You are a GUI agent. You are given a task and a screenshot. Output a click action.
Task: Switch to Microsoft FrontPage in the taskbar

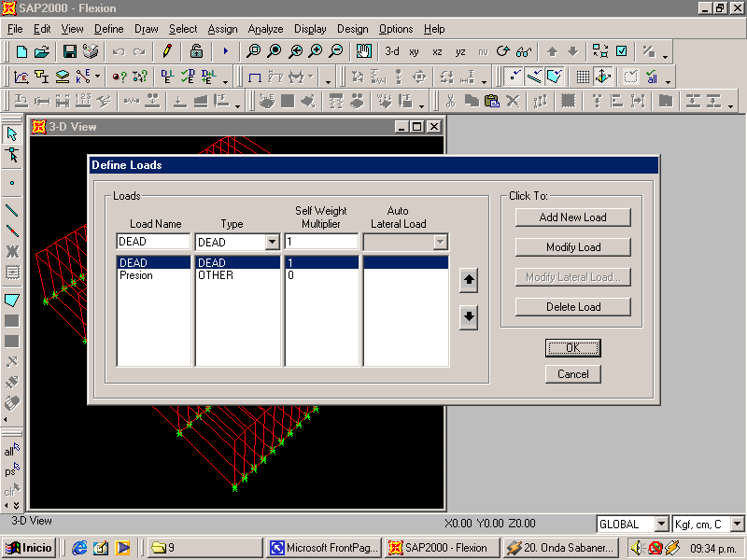(325, 548)
